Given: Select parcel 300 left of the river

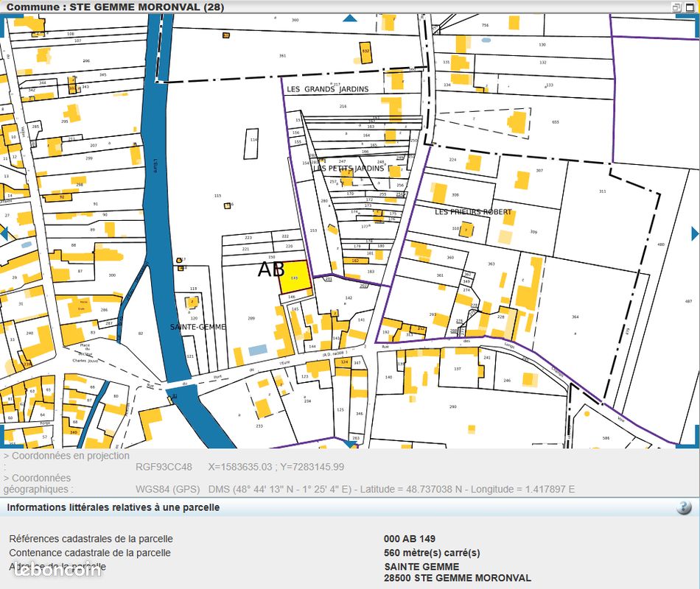Looking at the screenshot, I should click(112, 275).
